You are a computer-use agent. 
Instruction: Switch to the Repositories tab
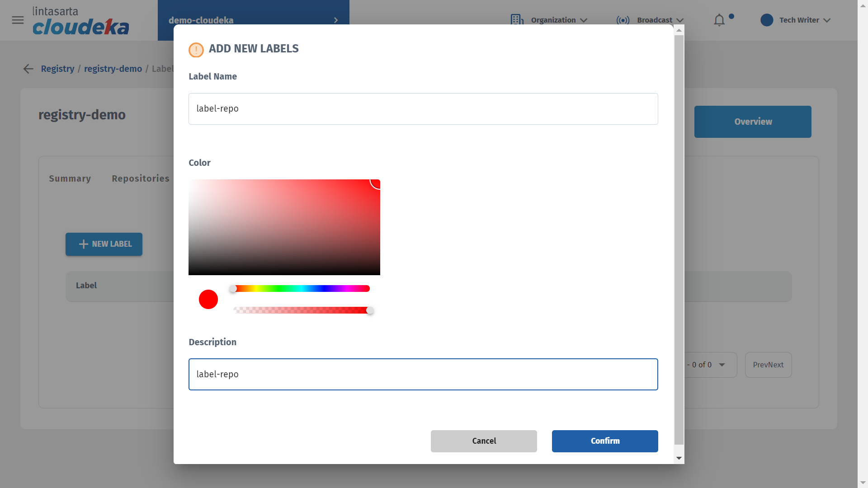pyautogui.click(x=140, y=178)
